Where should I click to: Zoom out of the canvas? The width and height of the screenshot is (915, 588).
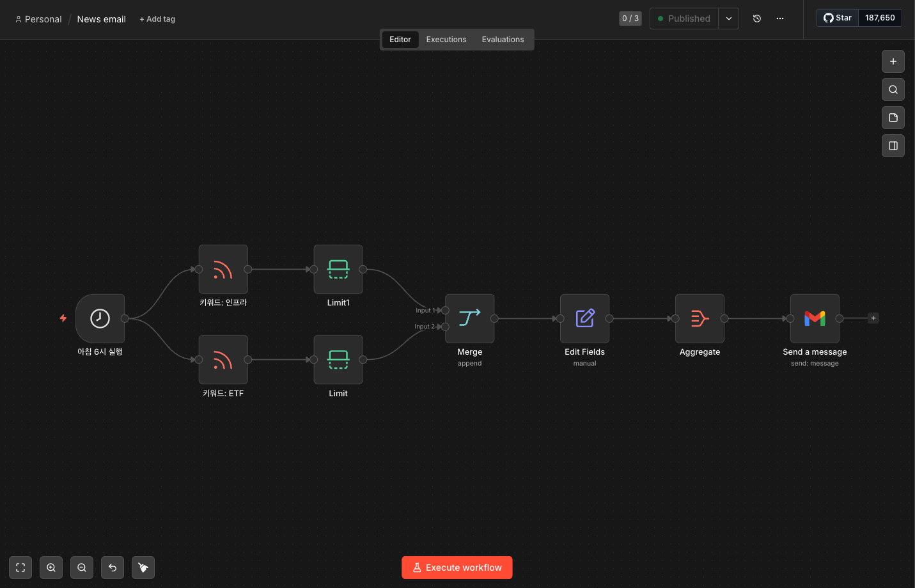pyautogui.click(x=82, y=568)
